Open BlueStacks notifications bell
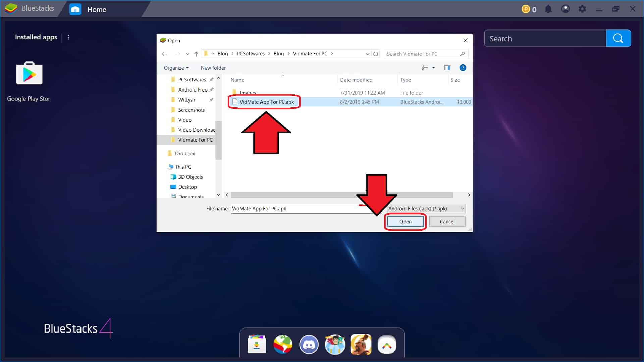The image size is (644, 362). (548, 9)
